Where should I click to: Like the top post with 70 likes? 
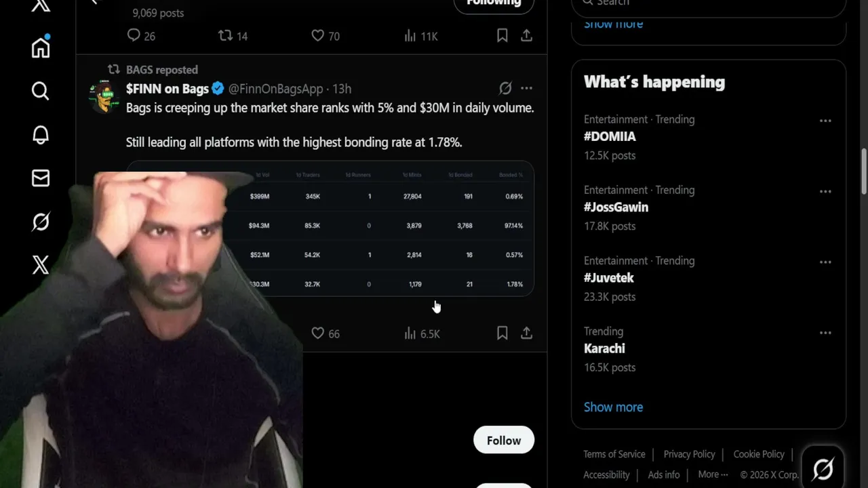tap(318, 36)
